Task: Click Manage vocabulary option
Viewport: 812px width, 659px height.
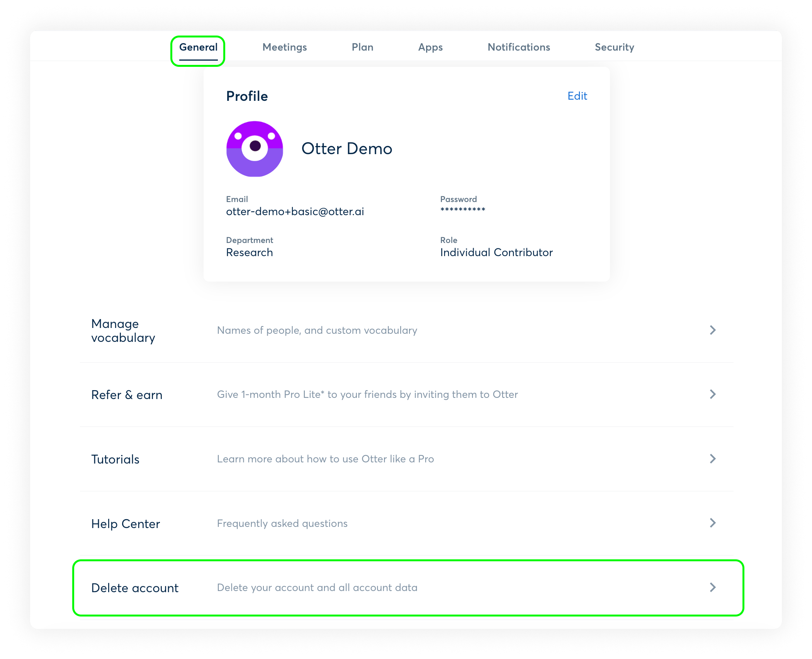Action: 123,330
